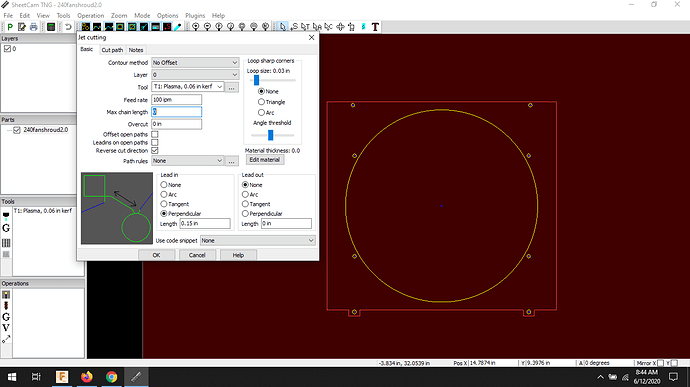
Task: Click the jet cutting icon in Operations panel
Action: coord(6,295)
